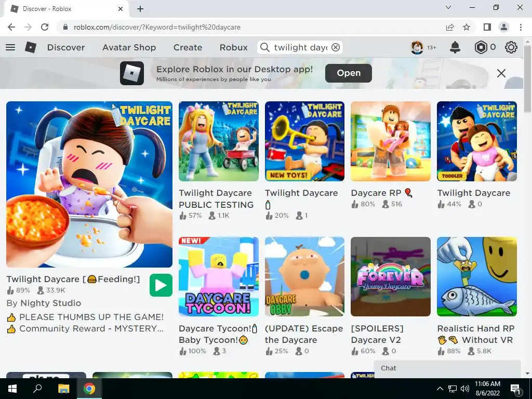This screenshot has height=399, width=532.
Task: Open Twilight Daycare PUBLIC TESTING thumbnail
Action: pyautogui.click(x=219, y=141)
